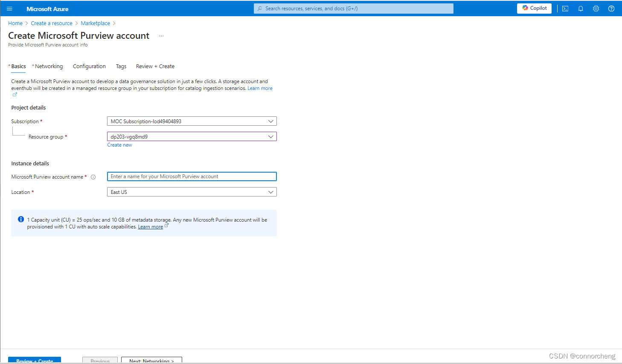622x364 pixels.
Task: Click Create new resource group link
Action: click(119, 145)
